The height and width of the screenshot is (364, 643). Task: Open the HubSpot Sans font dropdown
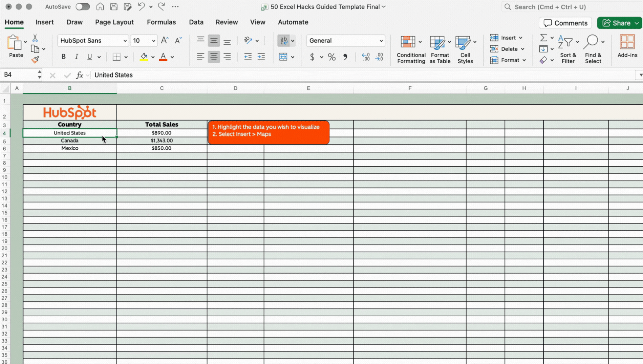coord(125,41)
